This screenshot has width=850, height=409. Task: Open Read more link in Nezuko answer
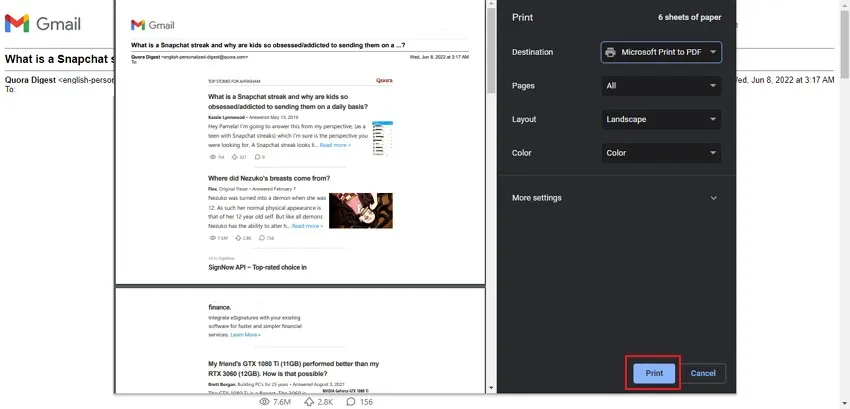coord(307,226)
